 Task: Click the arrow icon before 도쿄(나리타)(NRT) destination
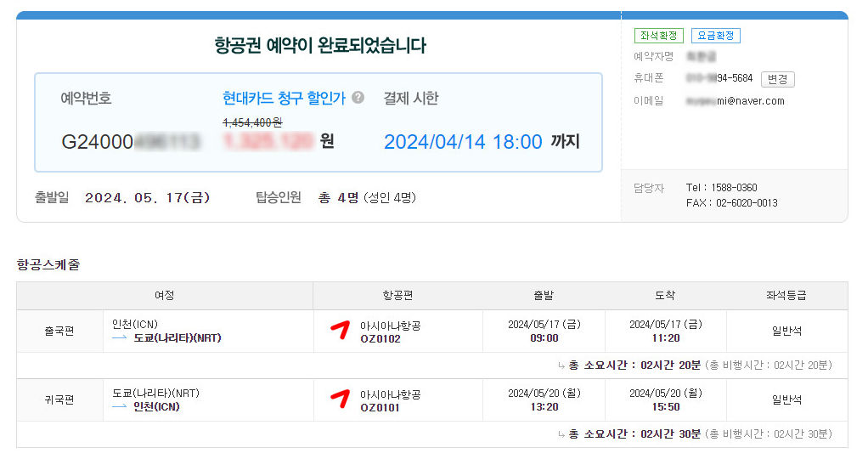pos(120,337)
